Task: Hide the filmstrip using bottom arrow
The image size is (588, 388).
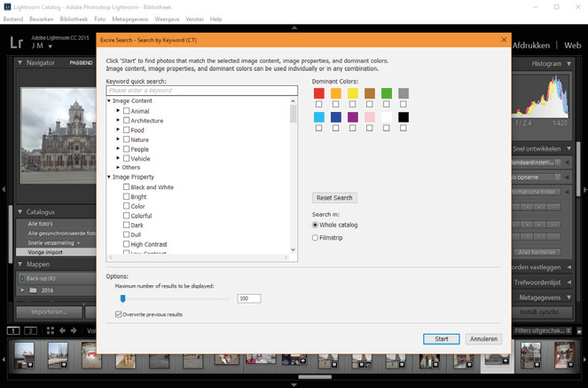Action: pyautogui.click(x=294, y=384)
